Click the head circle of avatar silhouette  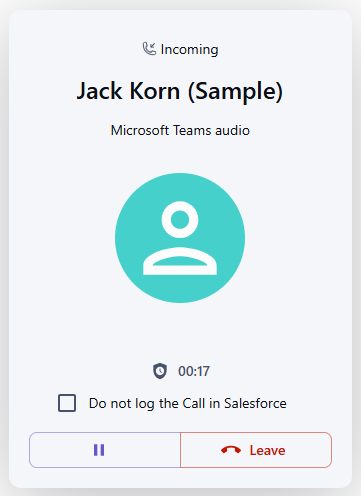[x=180, y=219]
